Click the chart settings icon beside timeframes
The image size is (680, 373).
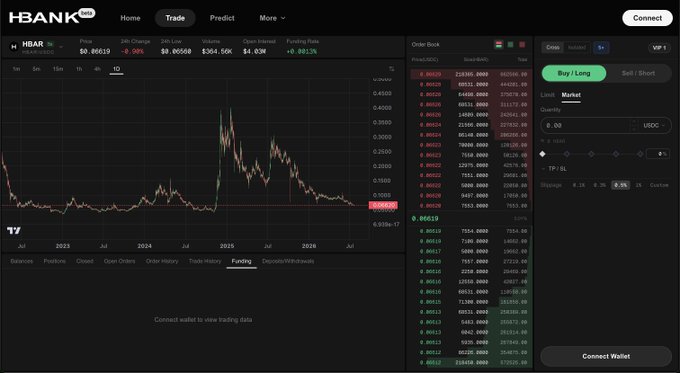[392, 69]
